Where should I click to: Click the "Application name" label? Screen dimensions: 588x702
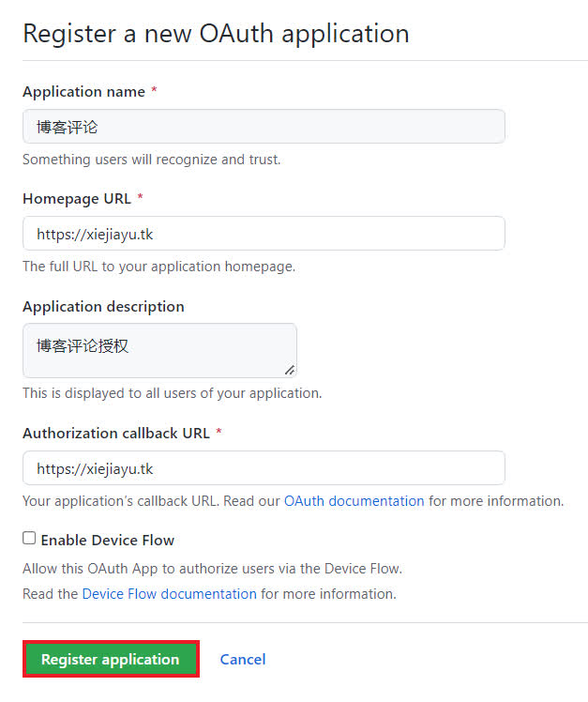click(x=83, y=92)
